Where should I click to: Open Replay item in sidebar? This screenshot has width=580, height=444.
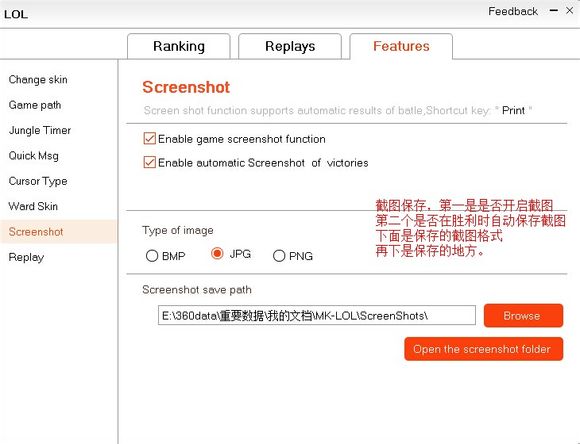point(26,257)
